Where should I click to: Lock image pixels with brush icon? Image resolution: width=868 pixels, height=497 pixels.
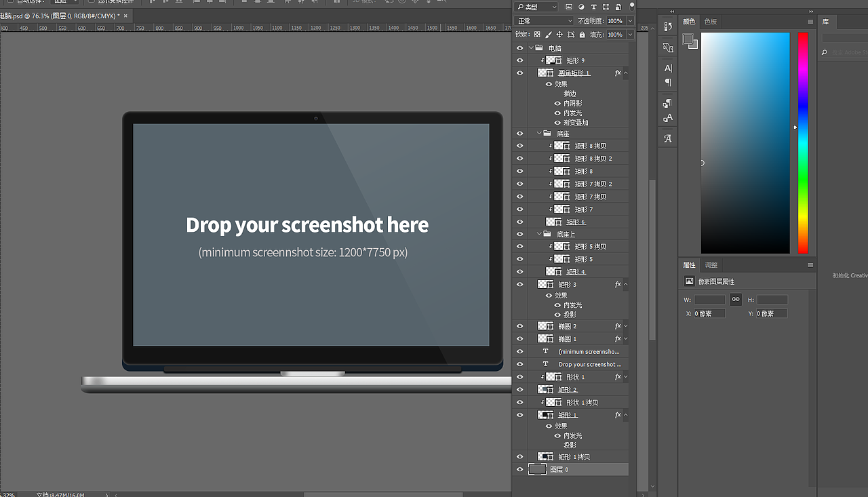coord(549,35)
